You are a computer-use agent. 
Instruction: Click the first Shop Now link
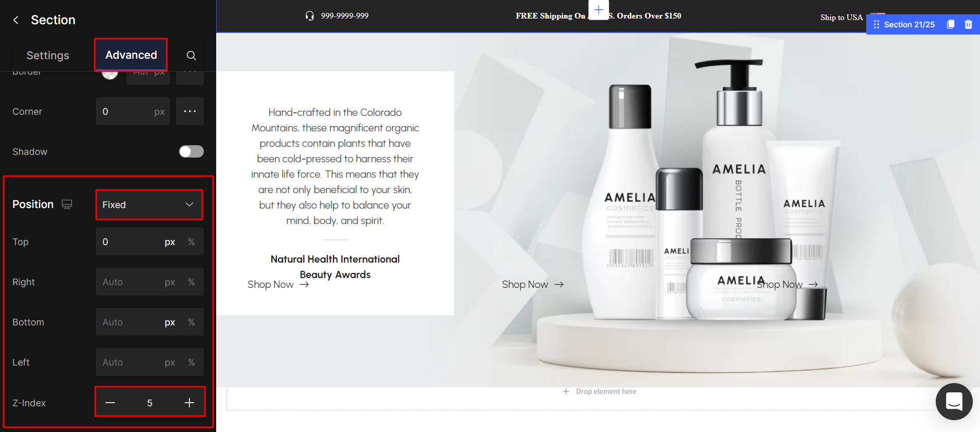[278, 284]
